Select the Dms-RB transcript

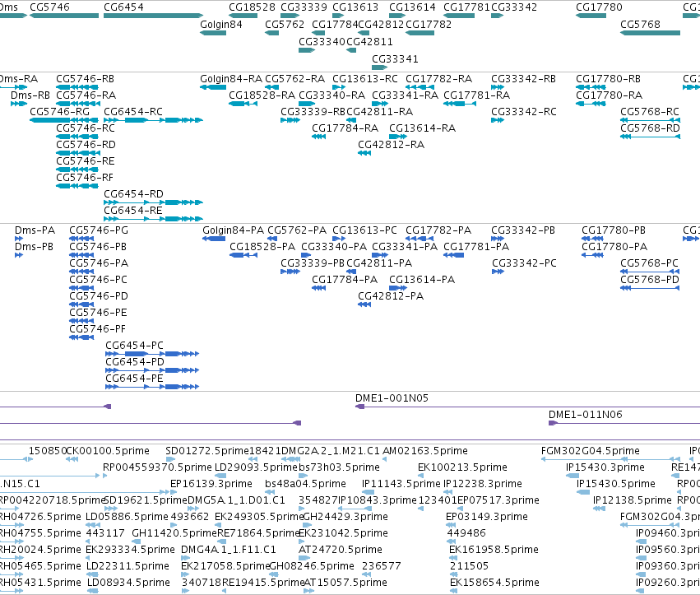pyautogui.click(x=19, y=104)
